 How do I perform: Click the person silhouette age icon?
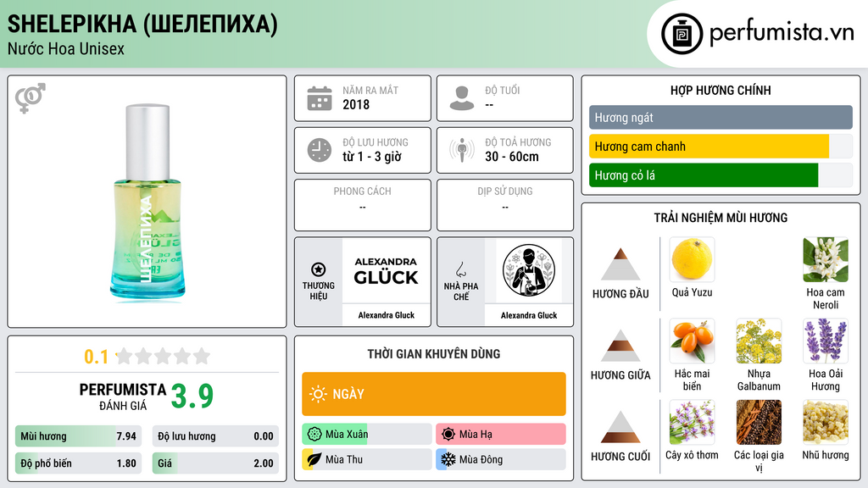point(462,98)
